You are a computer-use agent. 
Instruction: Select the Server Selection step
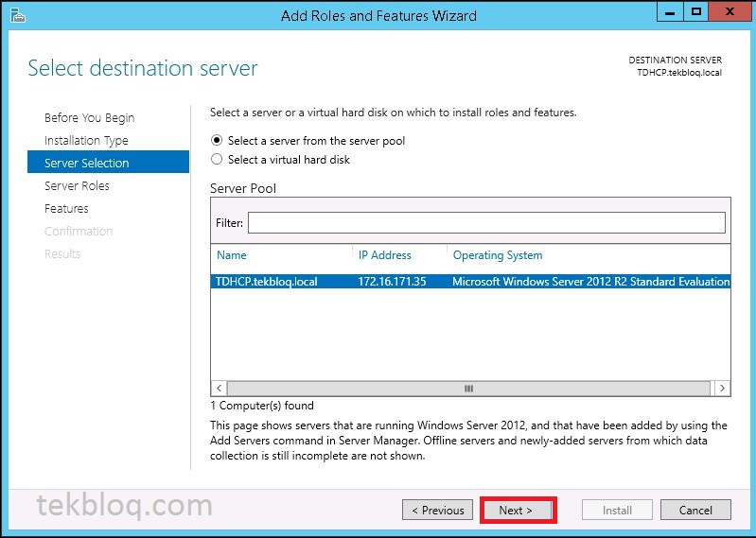[108, 163]
